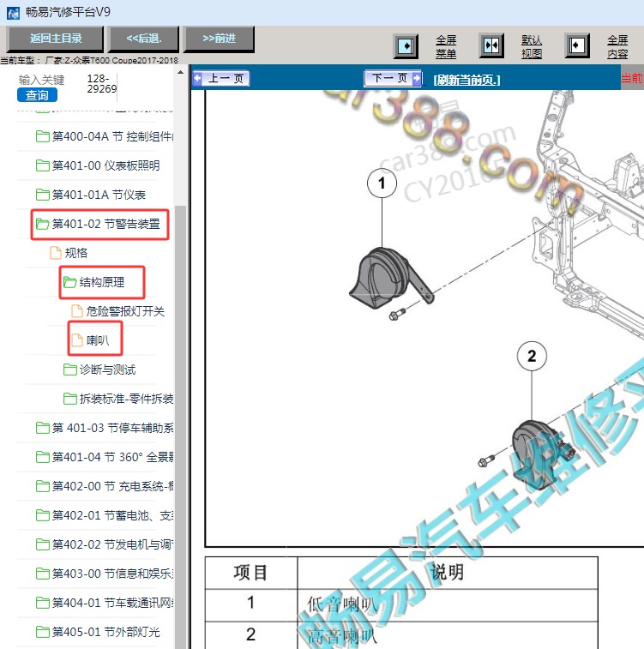Click the sidebar scroll-up arrow

pyautogui.click(x=180, y=72)
